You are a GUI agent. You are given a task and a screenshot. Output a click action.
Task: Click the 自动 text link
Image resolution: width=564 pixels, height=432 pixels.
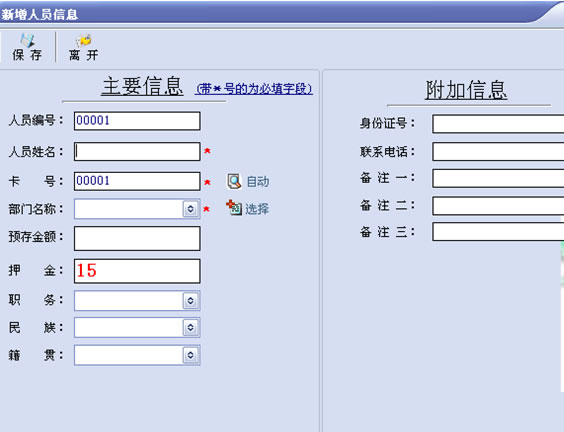258,181
